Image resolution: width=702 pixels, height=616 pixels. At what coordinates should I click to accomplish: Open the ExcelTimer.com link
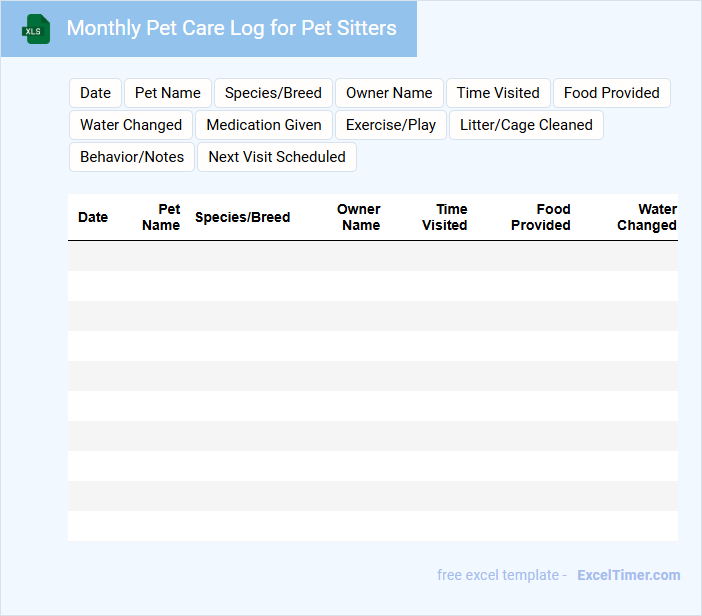pos(628,575)
